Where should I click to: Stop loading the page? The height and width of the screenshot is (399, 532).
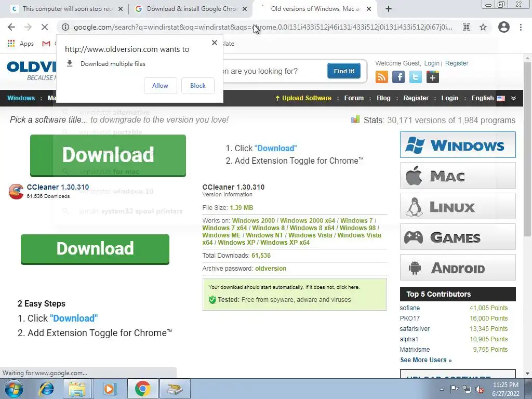(x=45, y=27)
